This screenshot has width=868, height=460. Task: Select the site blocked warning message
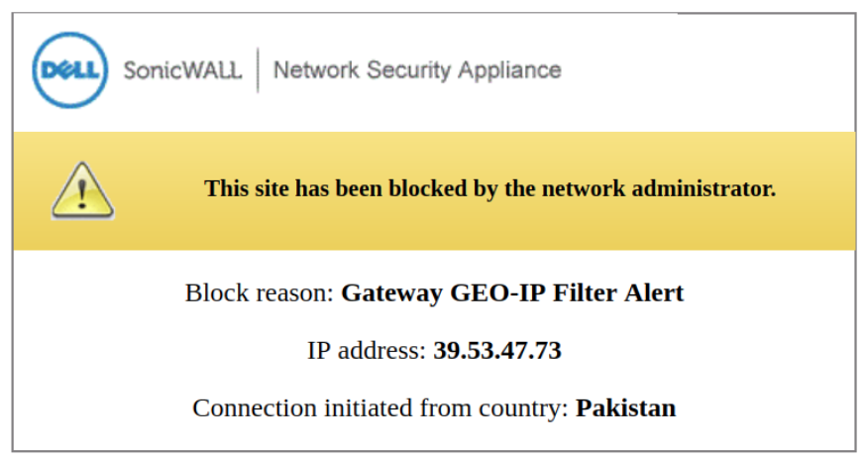(489, 188)
